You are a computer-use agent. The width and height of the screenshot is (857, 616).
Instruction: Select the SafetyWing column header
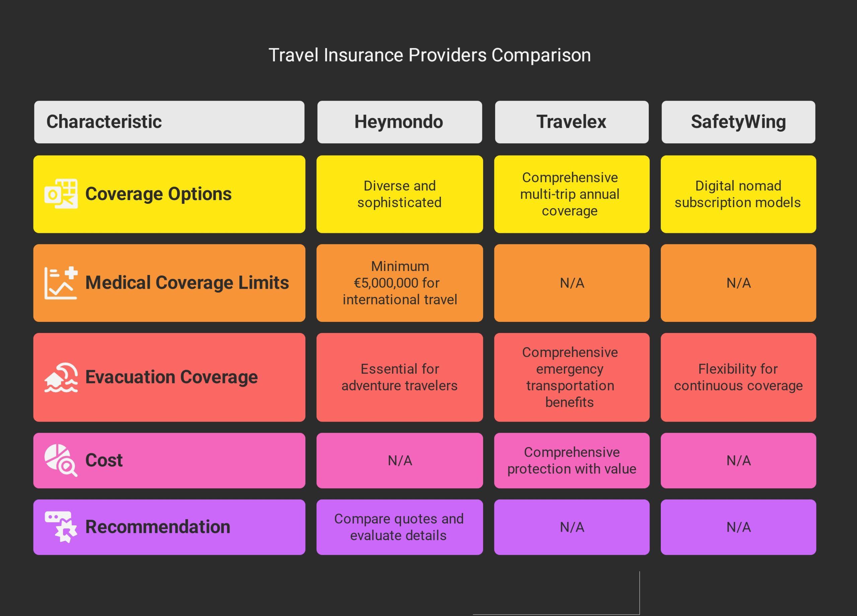(x=738, y=122)
